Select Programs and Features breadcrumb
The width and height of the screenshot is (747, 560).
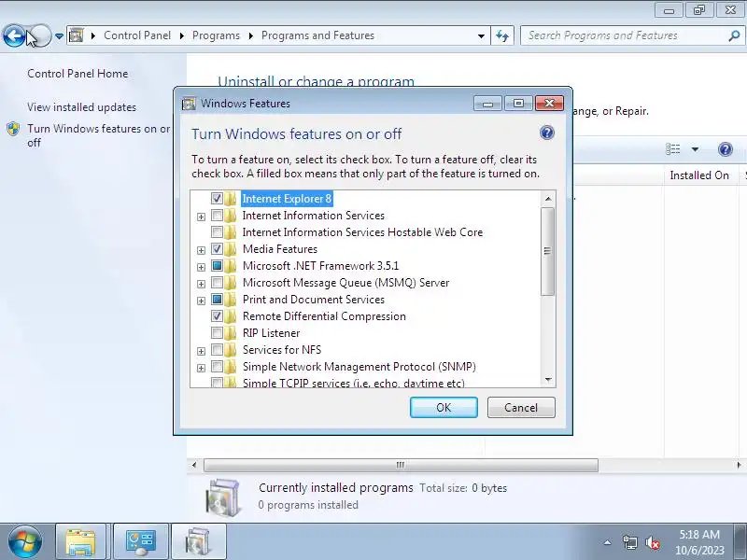tap(317, 35)
